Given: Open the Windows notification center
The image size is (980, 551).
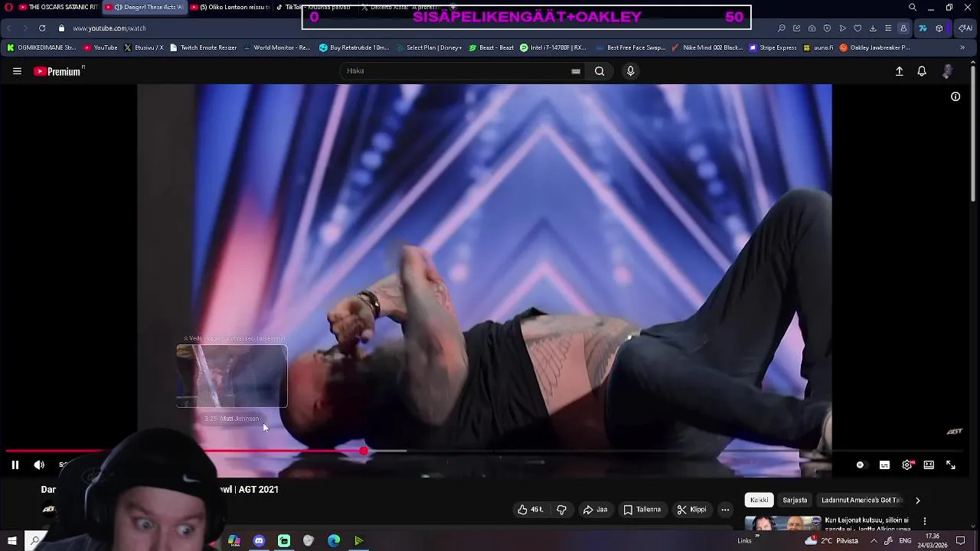Looking at the screenshot, I should [961, 541].
